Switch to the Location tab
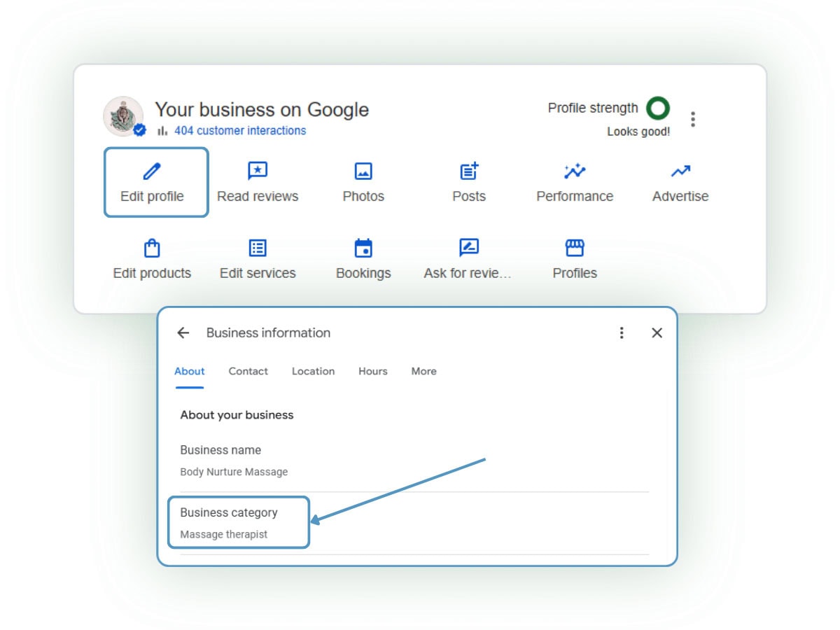The height and width of the screenshot is (630, 840). pyautogui.click(x=313, y=372)
